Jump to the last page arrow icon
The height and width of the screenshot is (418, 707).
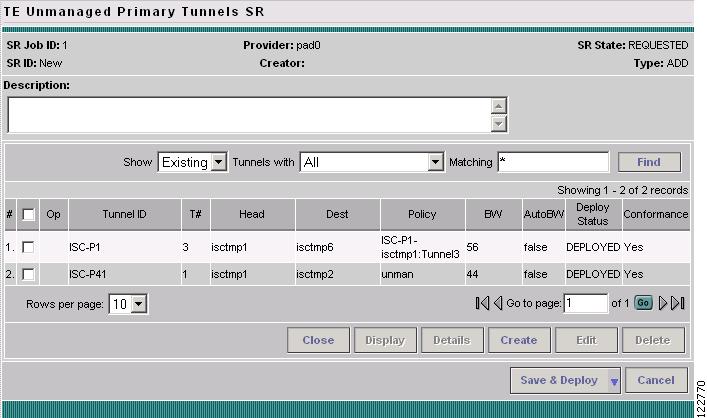coord(678,303)
